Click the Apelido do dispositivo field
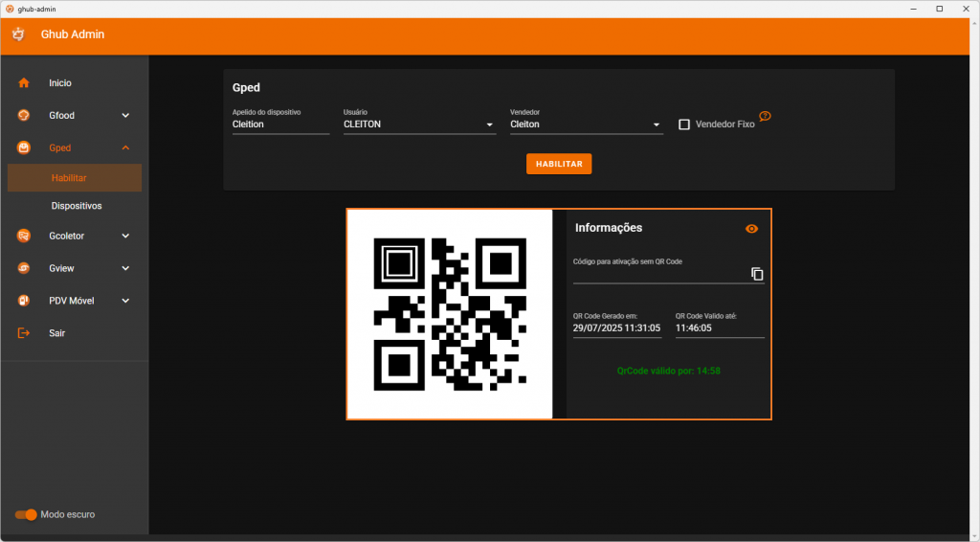Image resolution: width=980 pixels, height=542 pixels. 280,124
